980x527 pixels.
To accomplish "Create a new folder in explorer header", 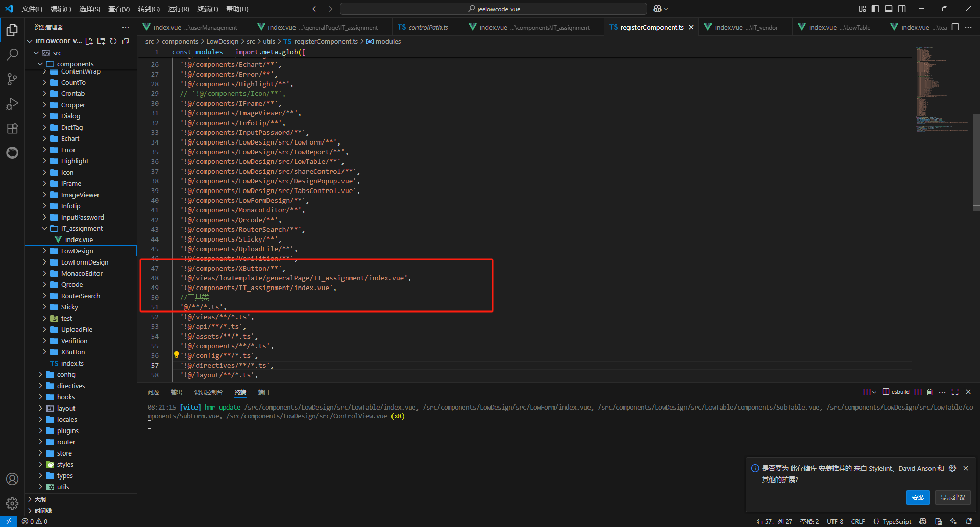I will 101,41.
